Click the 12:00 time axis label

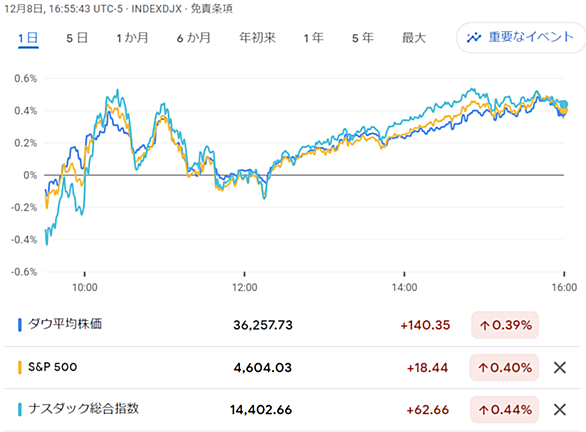[244, 287]
